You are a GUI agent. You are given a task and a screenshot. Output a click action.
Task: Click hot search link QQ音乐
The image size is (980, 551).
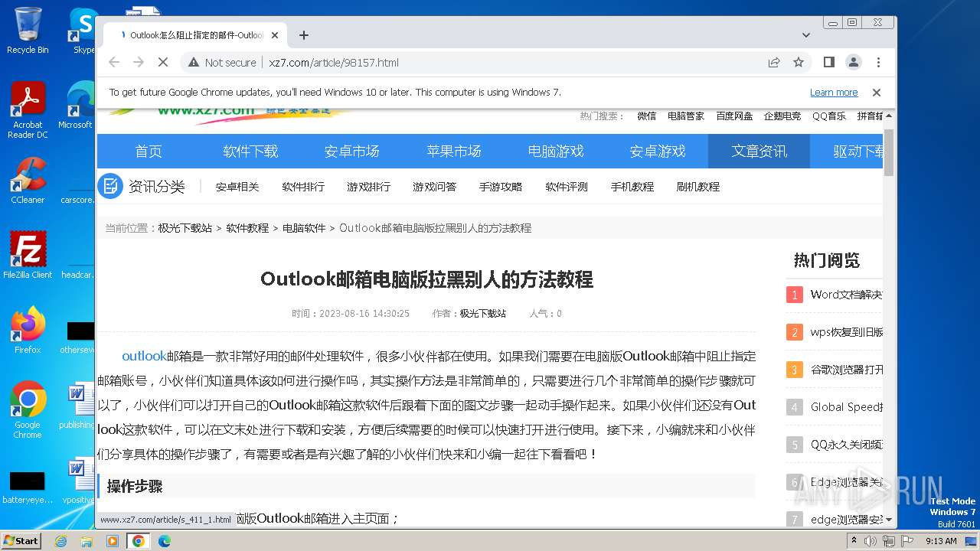(829, 116)
